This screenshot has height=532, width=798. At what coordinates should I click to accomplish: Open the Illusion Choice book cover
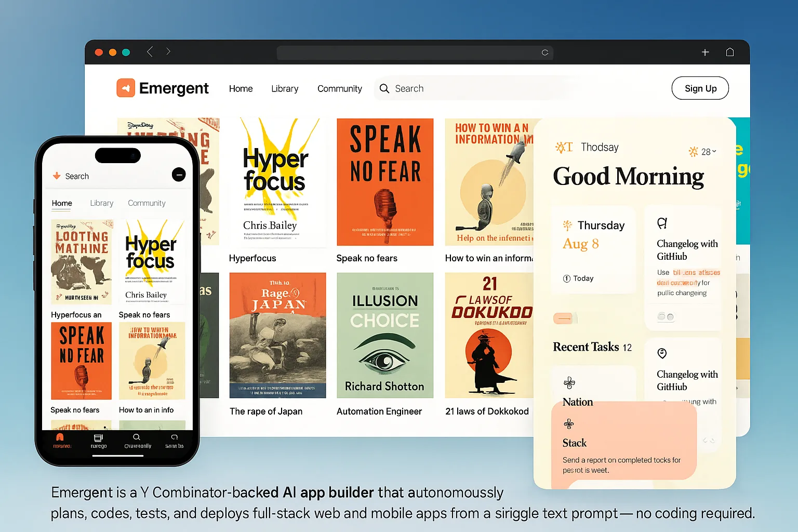pos(385,336)
